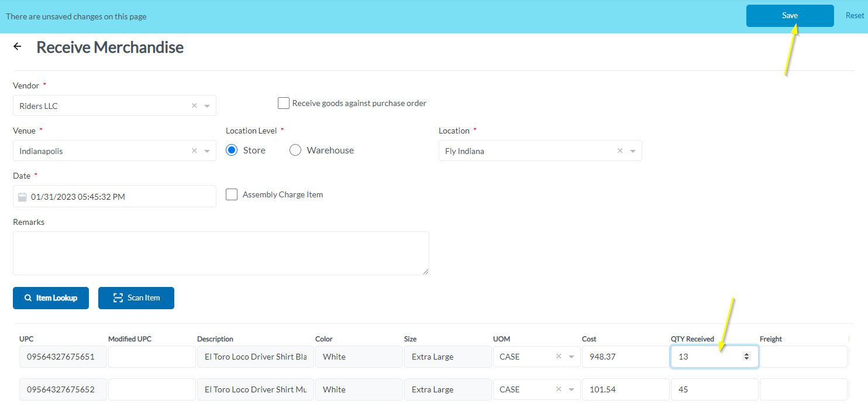Expand UOM dropdown for UPC 09564327675652
This screenshot has height=407, width=868.
coord(571,389)
